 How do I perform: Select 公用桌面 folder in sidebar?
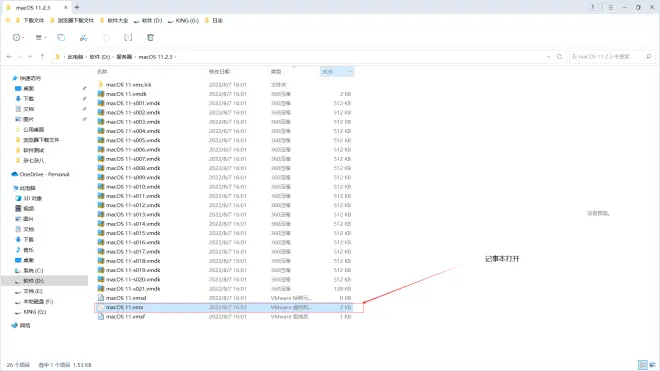click(29, 130)
